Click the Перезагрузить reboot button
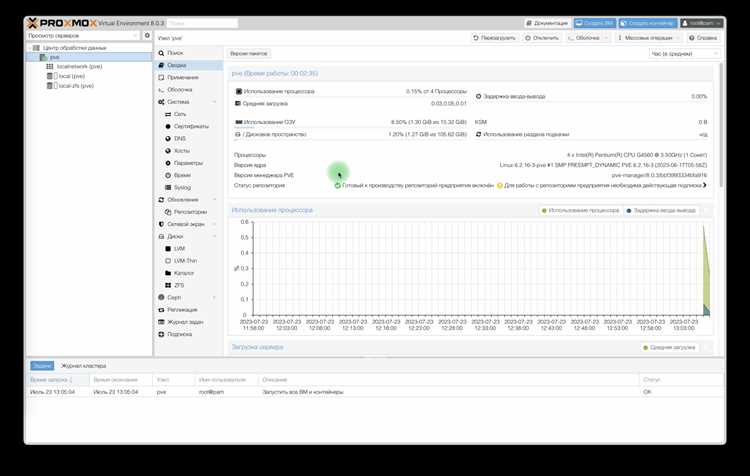This screenshot has height=476, width=750. pos(494,38)
